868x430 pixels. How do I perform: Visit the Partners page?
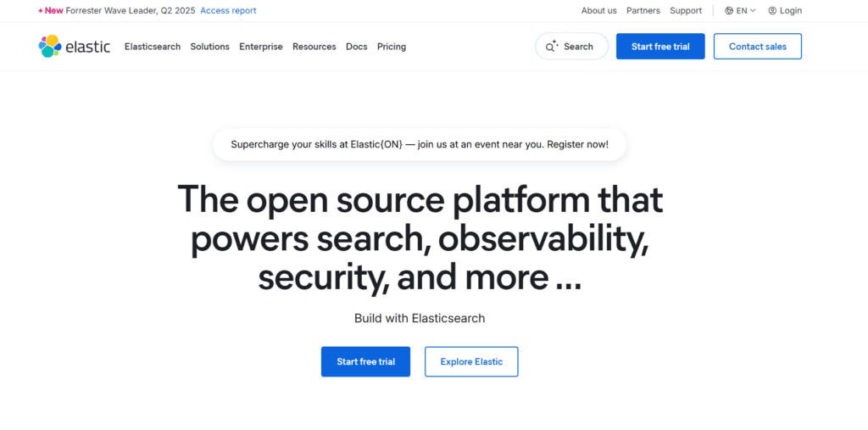pyautogui.click(x=643, y=11)
